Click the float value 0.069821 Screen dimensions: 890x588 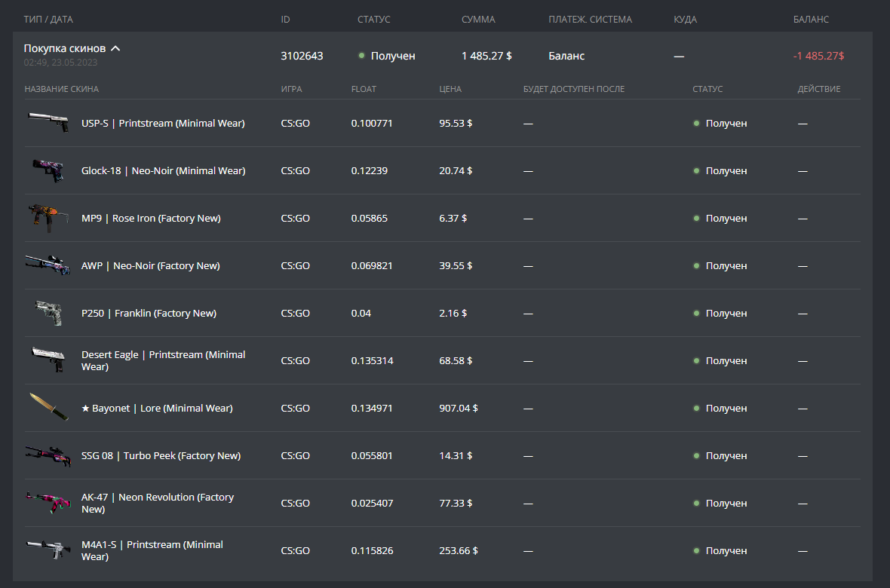point(372,265)
